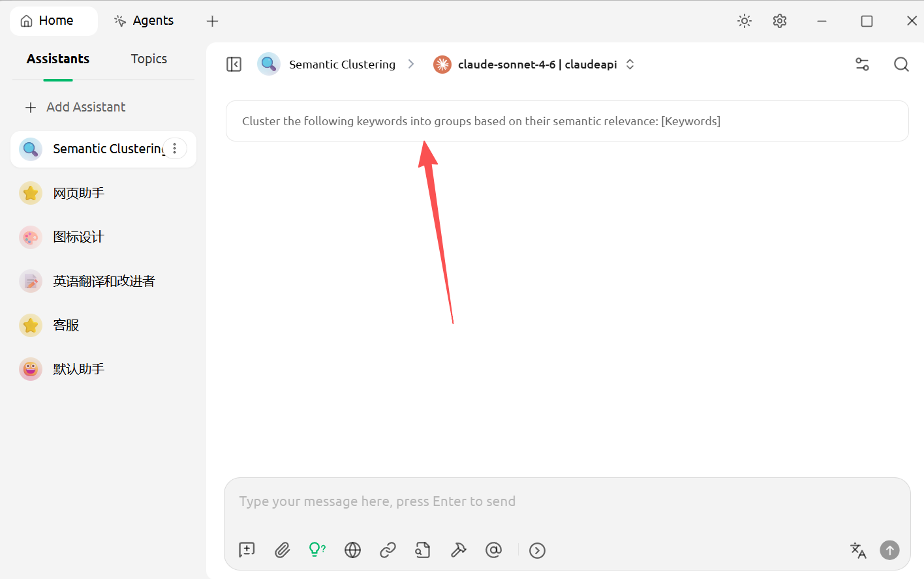Open the Agents tab
924x579 pixels.
(144, 21)
